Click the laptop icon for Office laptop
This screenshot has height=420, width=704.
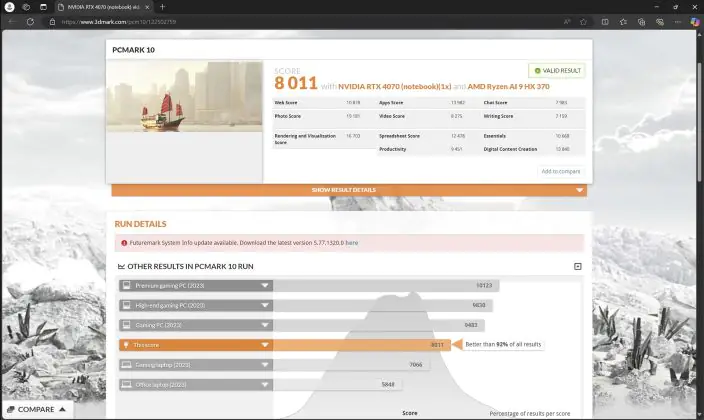pos(127,384)
